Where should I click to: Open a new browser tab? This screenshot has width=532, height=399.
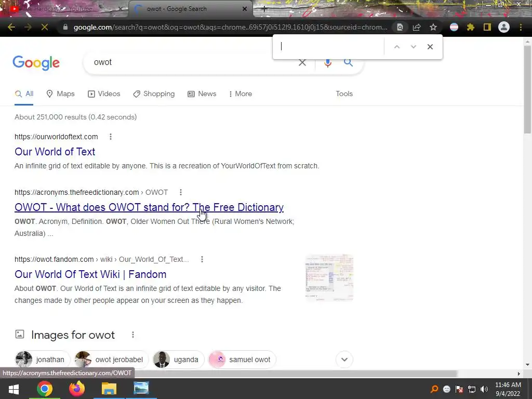tap(264, 9)
